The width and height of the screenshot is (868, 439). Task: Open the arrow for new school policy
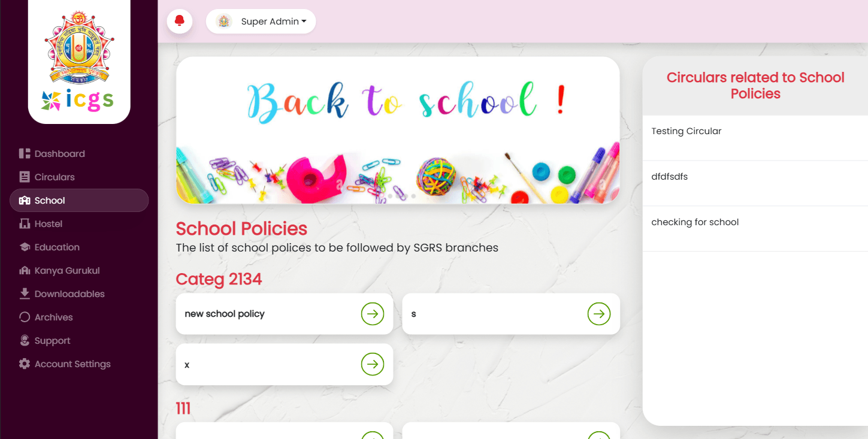point(373,314)
